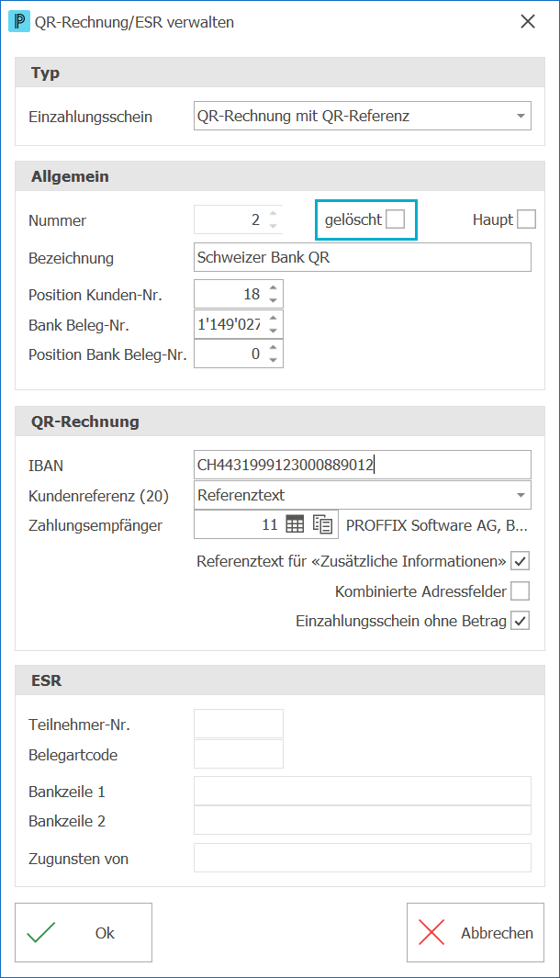Click the 'Kundenreferenz (20)' label
This screenshot has height=978, width=560.
tap(98, 496)
